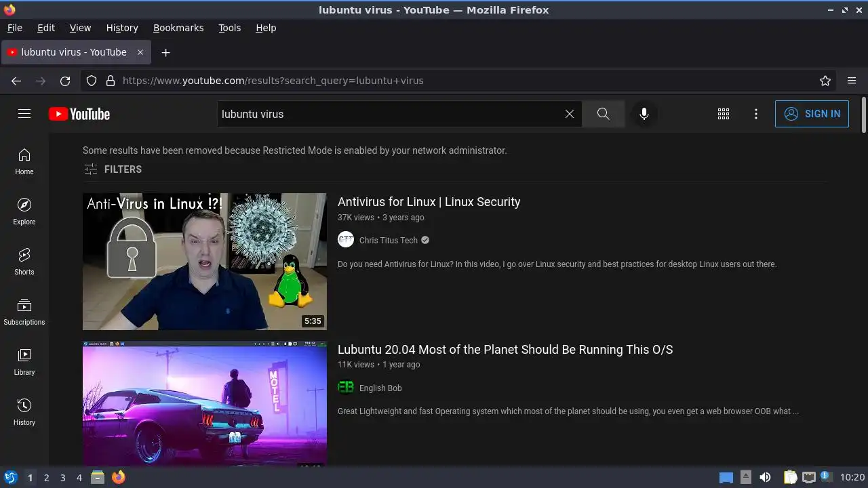
Task: Close the lubuntu virus YouTube tab
Action: 140,52
